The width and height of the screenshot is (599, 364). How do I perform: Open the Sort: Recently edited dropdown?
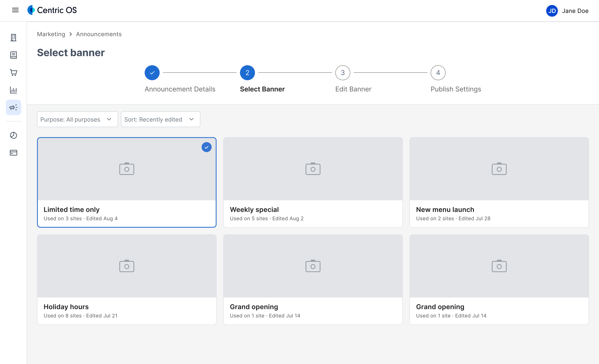pos(161,119)
